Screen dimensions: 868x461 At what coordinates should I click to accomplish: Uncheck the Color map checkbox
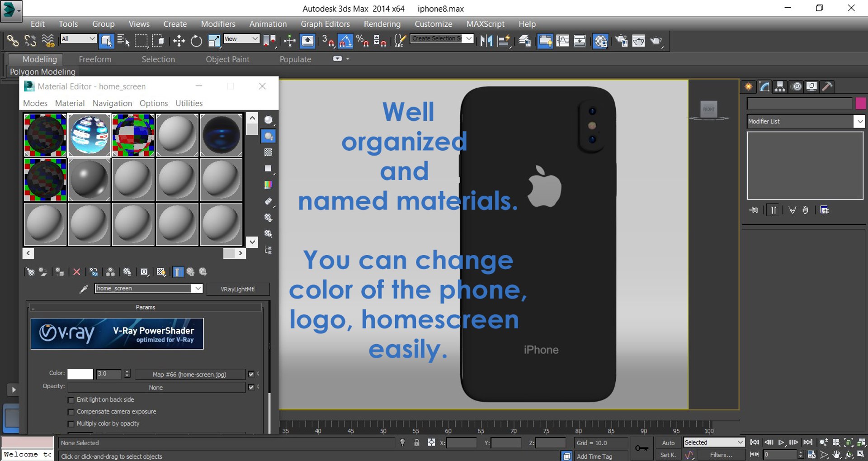click(x=251, y=374)
